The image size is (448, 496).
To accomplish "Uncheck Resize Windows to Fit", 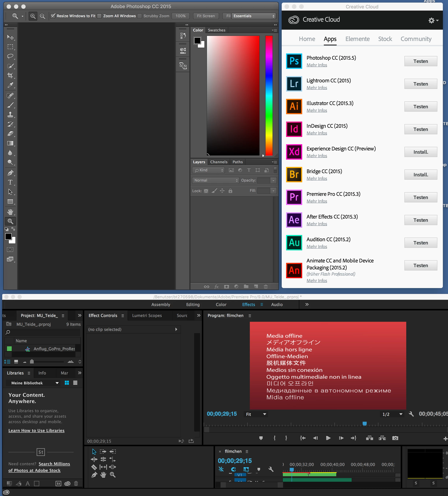I will point(53,16).
